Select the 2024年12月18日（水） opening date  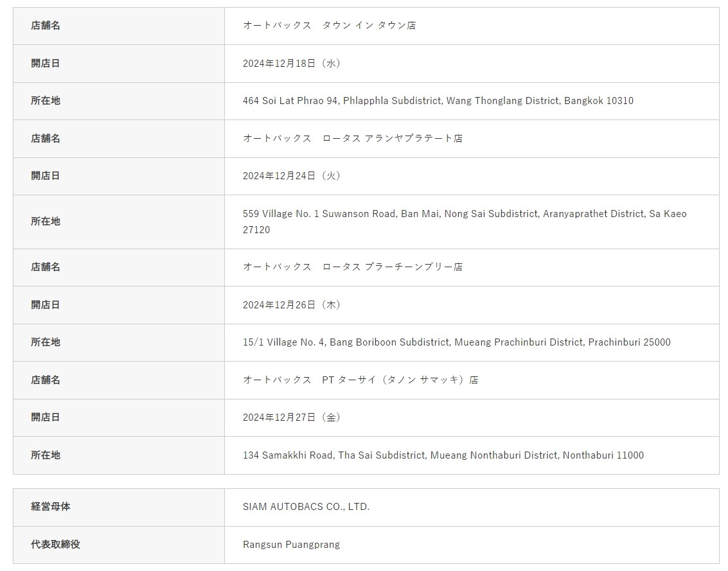pyautogui.click(x=292, y=63)
